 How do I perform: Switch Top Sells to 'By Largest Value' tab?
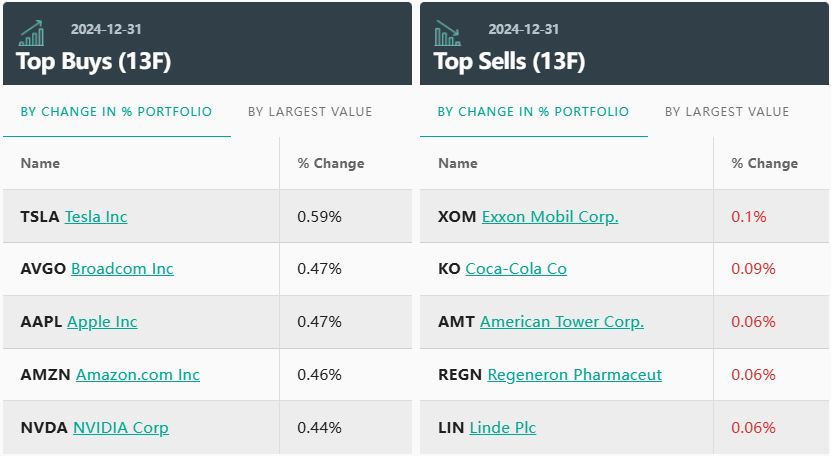pos(727,112)
